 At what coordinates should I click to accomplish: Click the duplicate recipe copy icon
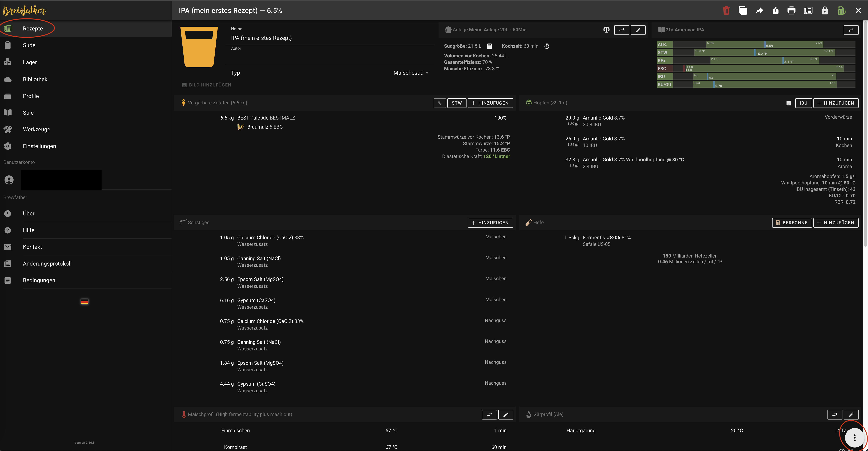pyautogui.click(x=743, y=11)
